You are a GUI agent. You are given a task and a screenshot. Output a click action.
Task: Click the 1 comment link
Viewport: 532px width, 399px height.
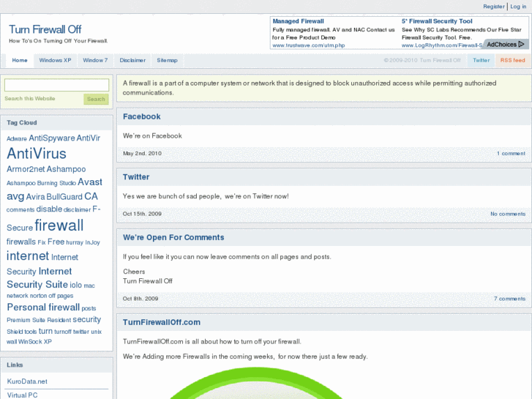511,154
